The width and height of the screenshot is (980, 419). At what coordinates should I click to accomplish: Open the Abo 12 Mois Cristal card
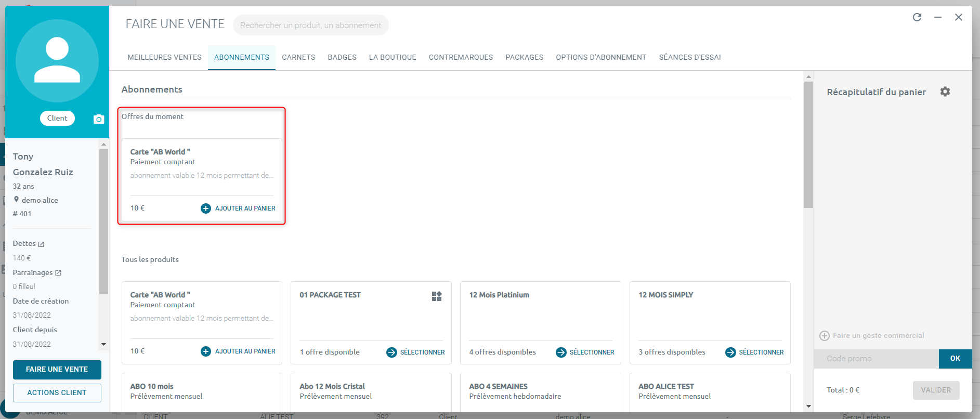pos(371,392)
